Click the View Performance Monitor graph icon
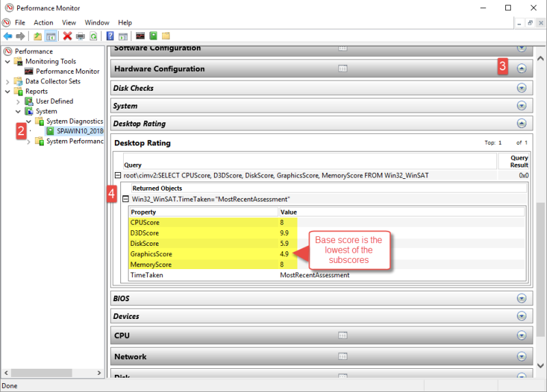Image resolution: width=547 pixels, height=392 pixels. (x=140, y=36)
